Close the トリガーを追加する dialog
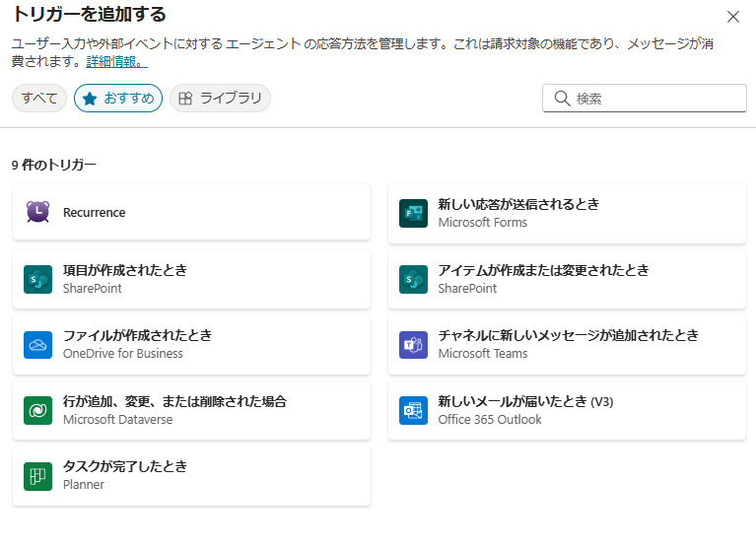756x550 pixels. 733,17
